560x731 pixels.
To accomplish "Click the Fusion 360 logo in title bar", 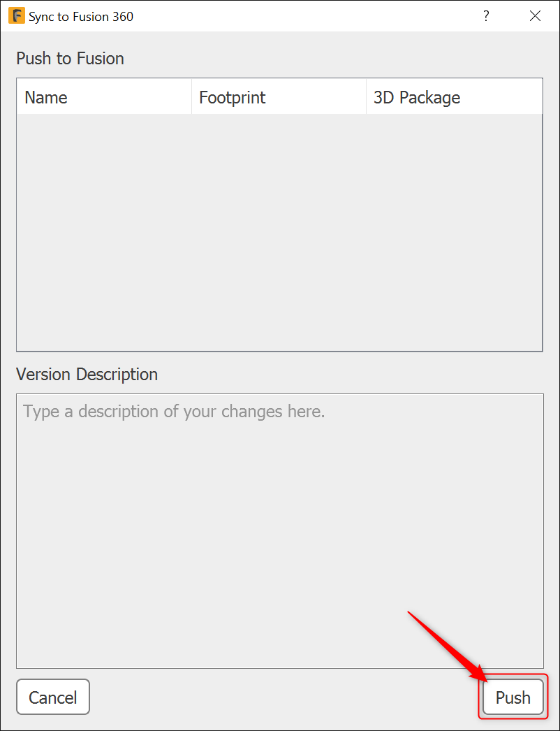I will click(x=15, y=15).
